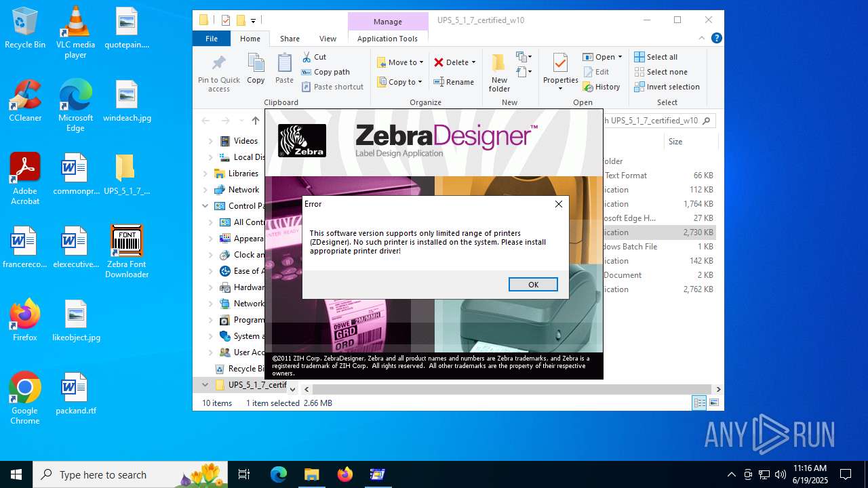The height and width of the screenshot is (488, 868).
Task: Click the search box in Explorer
Action: click(x=659, y=121)
